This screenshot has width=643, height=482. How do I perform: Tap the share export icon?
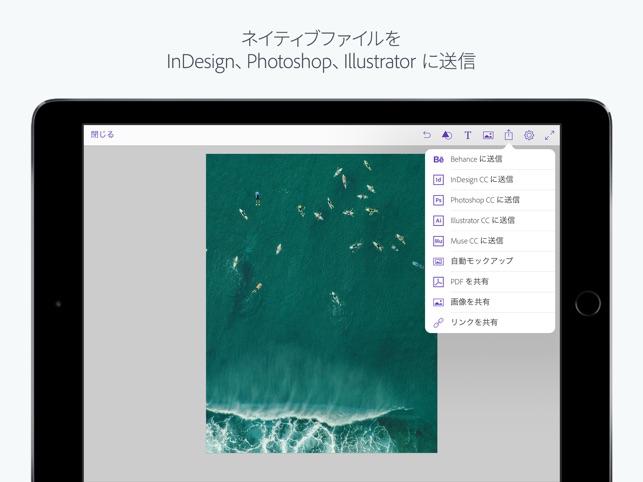[508, 135]
